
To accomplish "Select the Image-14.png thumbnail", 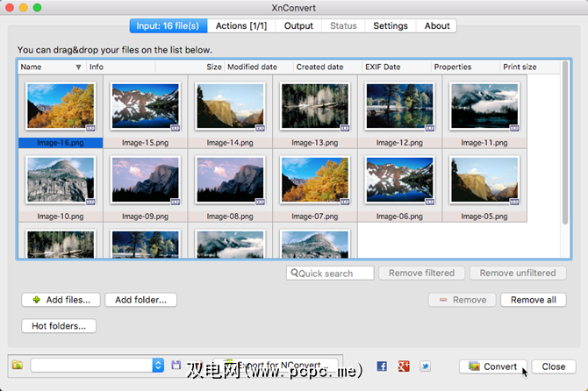I will (x=230, y=106).
